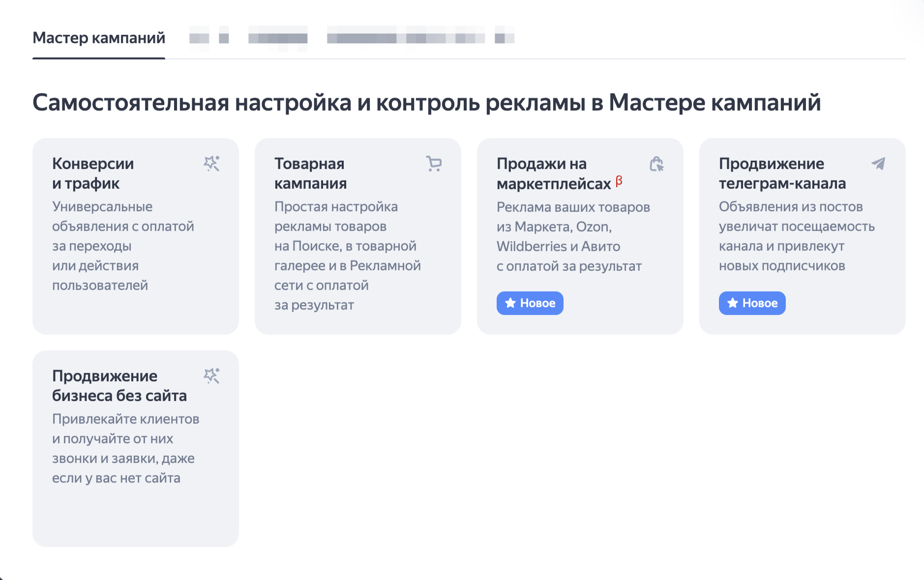Viewport: 924px width, 580px height.
Task: Click the paper plane icon on телеграм-канала card
Action: coord(878,164)
